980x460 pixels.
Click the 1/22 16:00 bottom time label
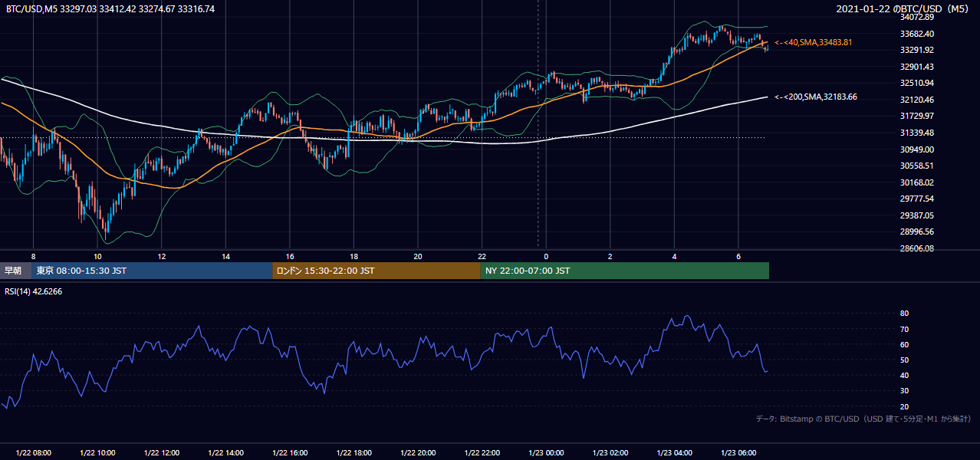290,453
